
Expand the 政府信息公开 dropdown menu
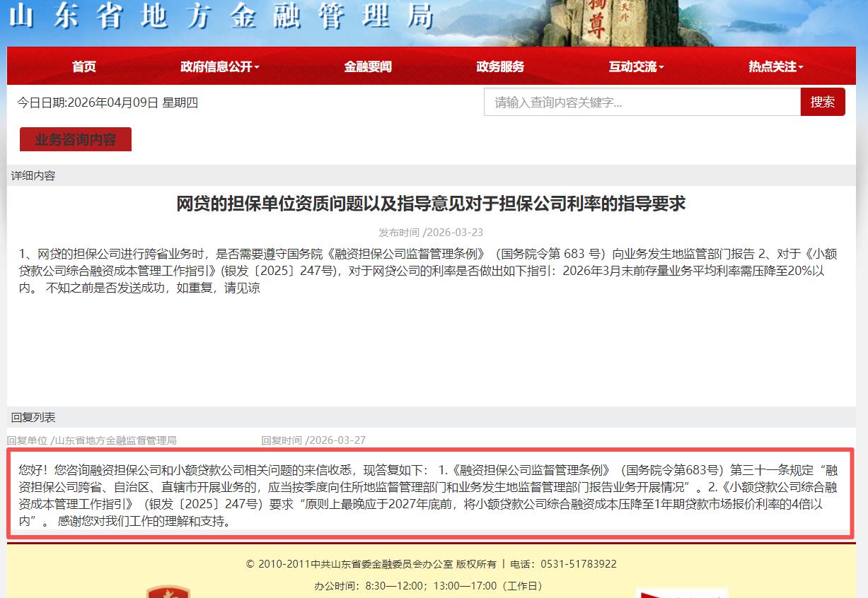coord(220,66)
